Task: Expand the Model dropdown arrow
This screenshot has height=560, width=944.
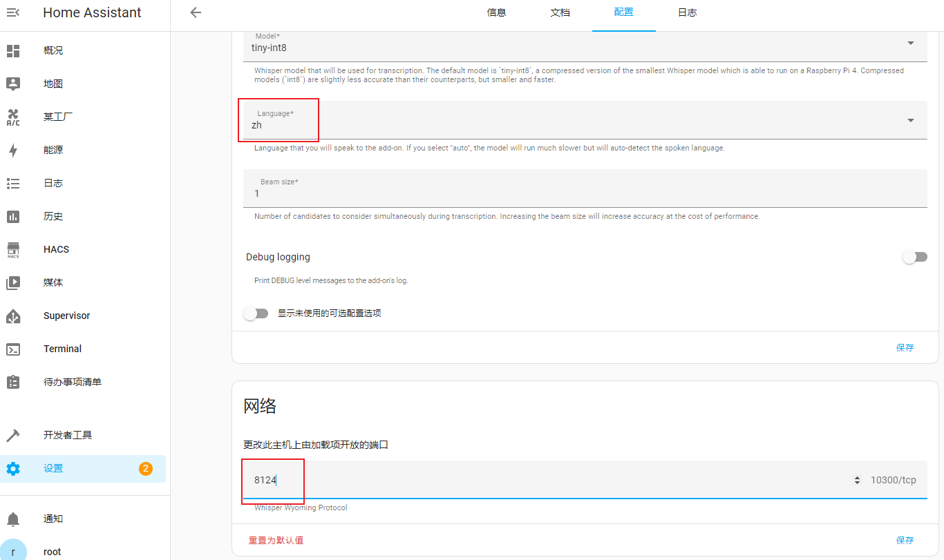Action: tap(911, 43)
